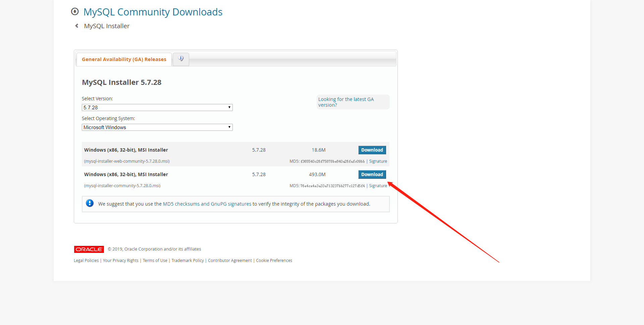
Task: Select the mysql-installer-community-5.7.28.0.msi filename text
Action: [x=122, y=186]
